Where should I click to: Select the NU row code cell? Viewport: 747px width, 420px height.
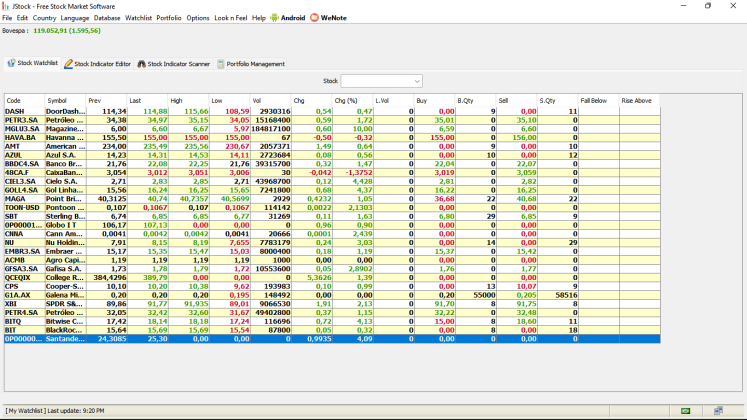pyautogui.click(x=25, y=242)
